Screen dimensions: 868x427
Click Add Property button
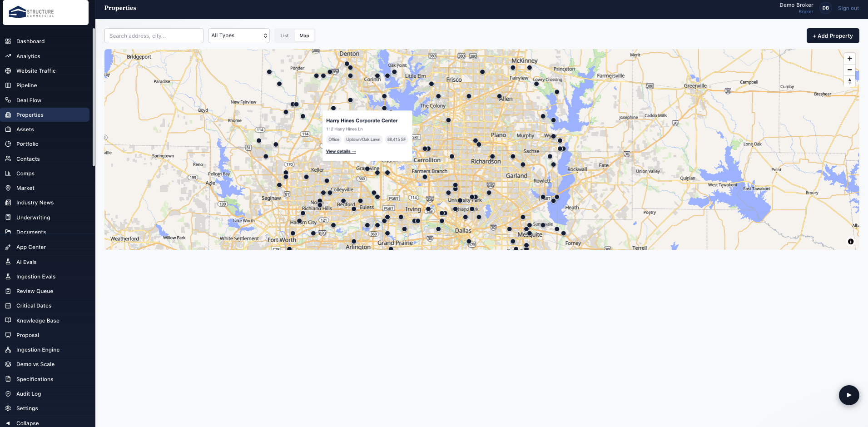(833, 36)
